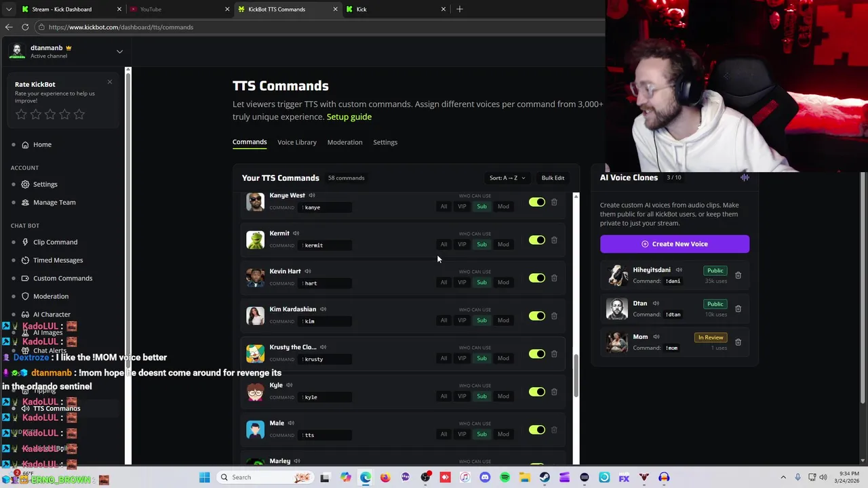Play the Kevin Hart voice preview icon
868x488 pixels.
[308, 271]
